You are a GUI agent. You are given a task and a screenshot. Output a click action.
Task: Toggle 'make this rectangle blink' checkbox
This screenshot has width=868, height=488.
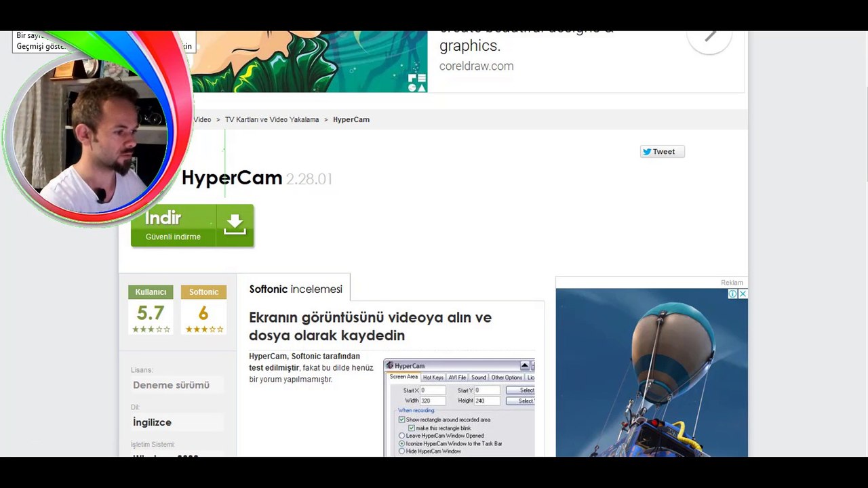click(412, 428)
